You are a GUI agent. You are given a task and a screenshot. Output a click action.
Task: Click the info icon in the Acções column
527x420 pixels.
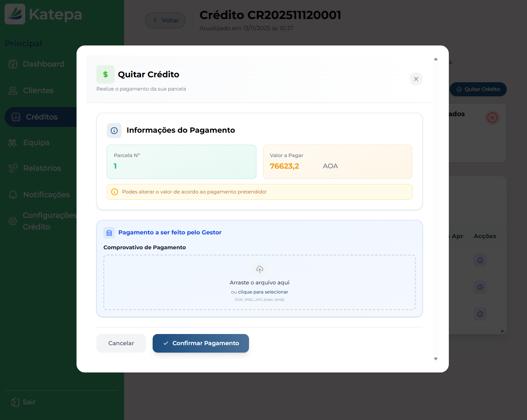[480, 260]
